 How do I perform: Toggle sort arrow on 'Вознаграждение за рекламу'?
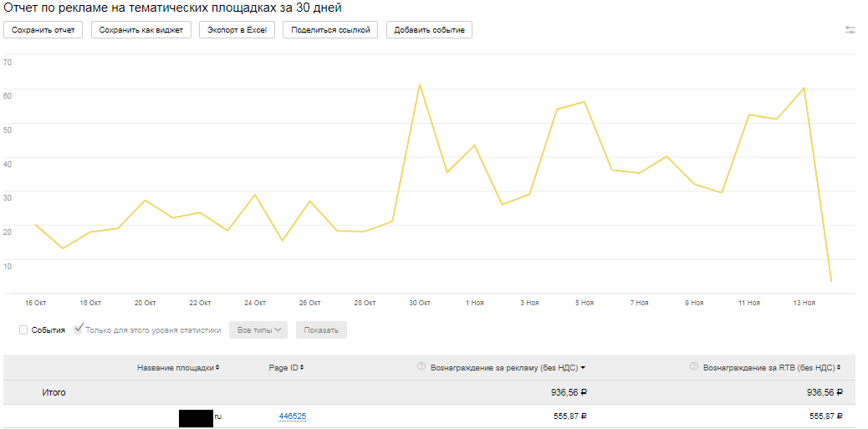click(x=583, y=367)
